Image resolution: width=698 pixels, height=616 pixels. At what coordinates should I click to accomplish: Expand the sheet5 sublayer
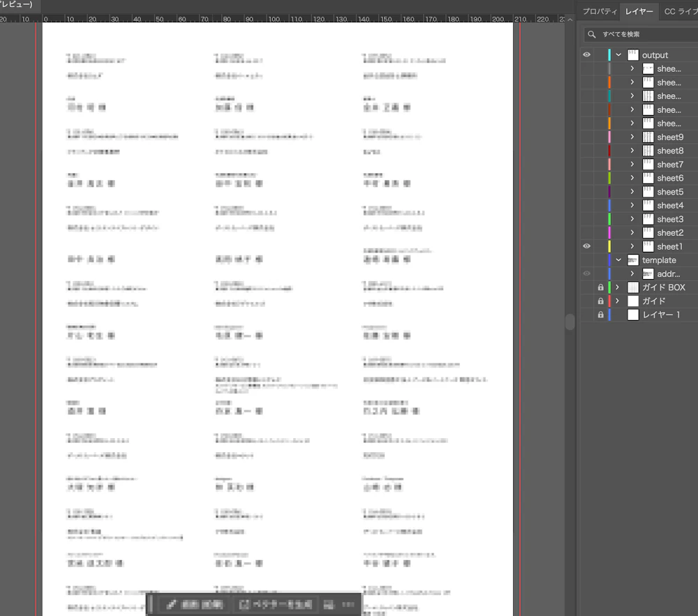[x=632, y=192]
